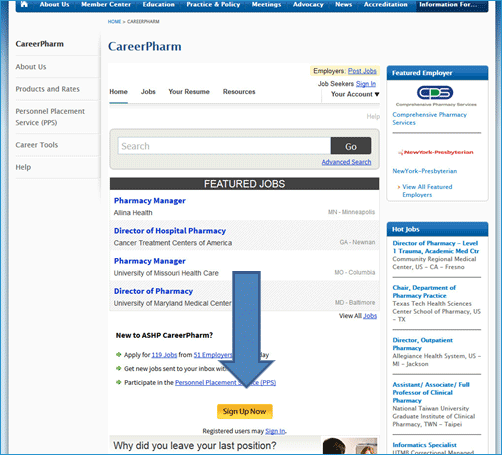Open Allina Health Pharmacy Manager job
502x455 pixels.
coord(150,201)
